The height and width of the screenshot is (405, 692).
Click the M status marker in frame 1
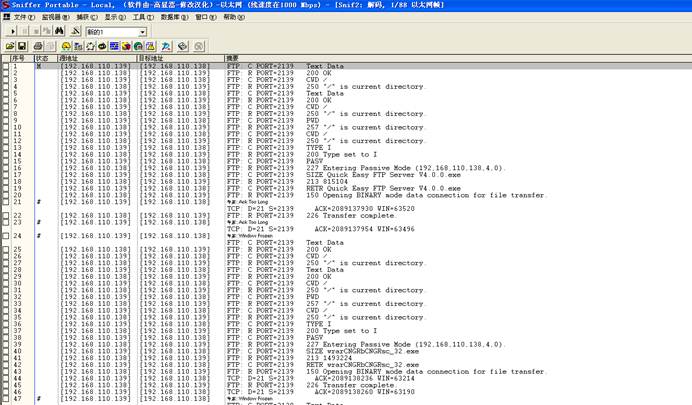point(39,66)
